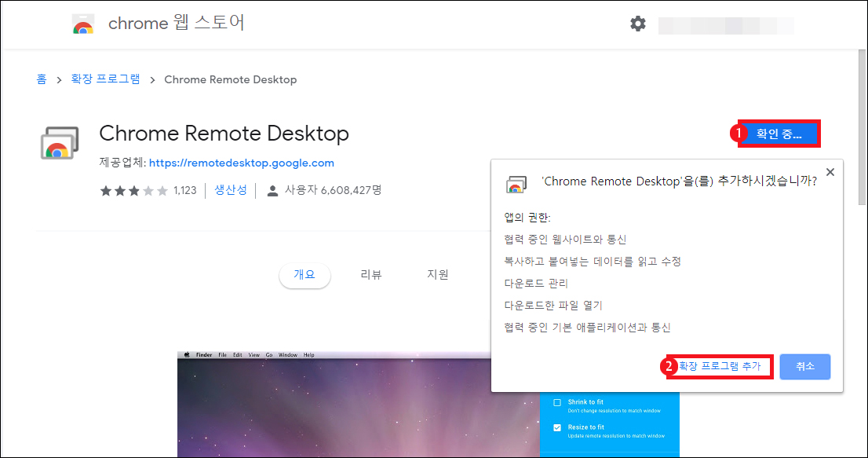Click 다운로드한 파일 열기 permission text

(x=553, y=306)
